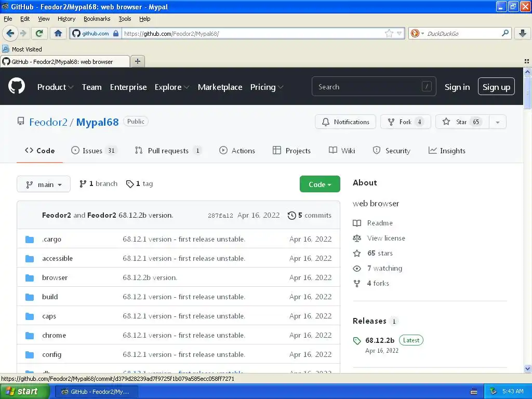Click the search magnifier in DuckDuckGo box
The height and width of the screenshot is (399, 532).
click(x=505, y=33)
